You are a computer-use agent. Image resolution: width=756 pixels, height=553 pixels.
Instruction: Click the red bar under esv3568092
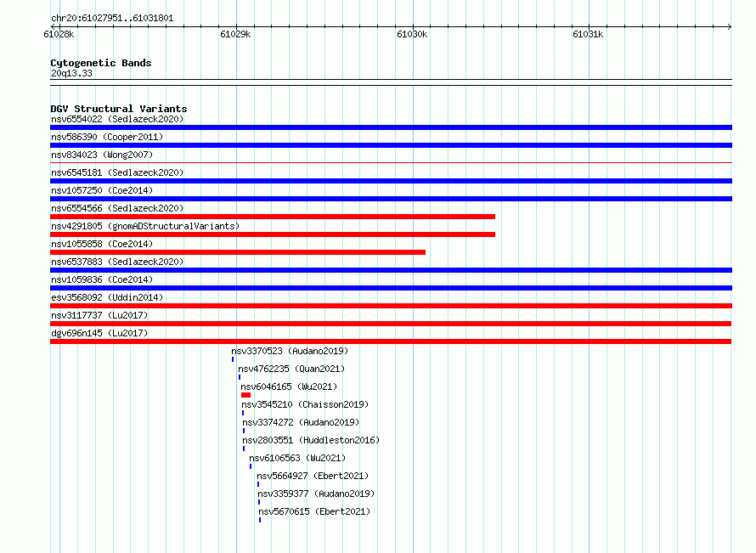(391, 306)
